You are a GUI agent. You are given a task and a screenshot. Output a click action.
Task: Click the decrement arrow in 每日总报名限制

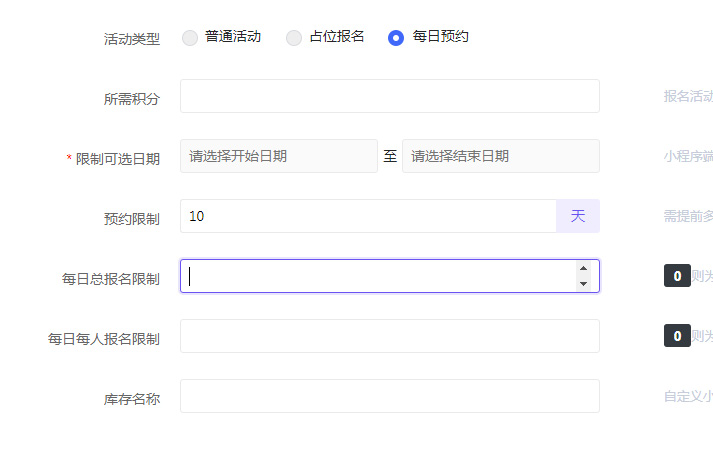(x=583, y=284)
